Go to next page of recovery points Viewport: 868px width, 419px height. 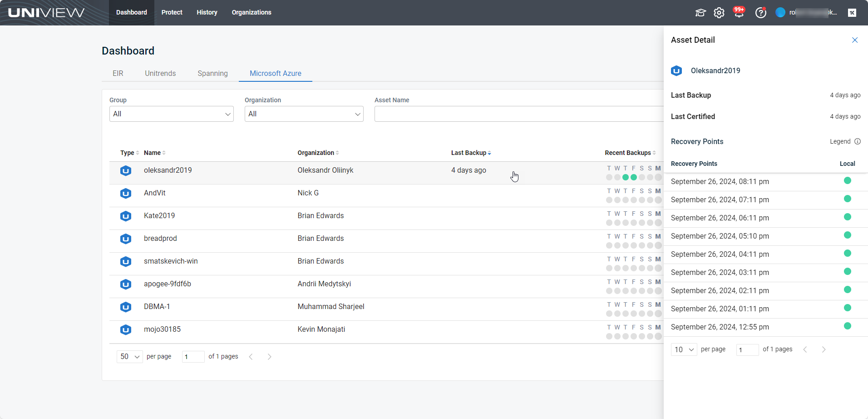(824, 349)
